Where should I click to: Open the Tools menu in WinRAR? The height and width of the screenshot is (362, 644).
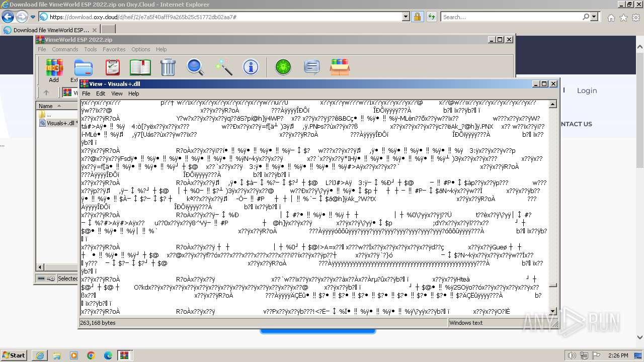(x=91, y=49)
